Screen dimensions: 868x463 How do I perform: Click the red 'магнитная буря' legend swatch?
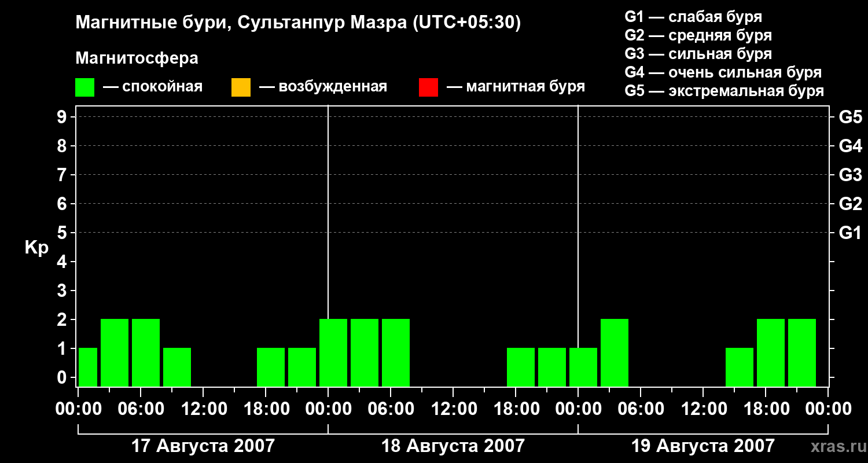pyautogui.click(x=428, y=87)
